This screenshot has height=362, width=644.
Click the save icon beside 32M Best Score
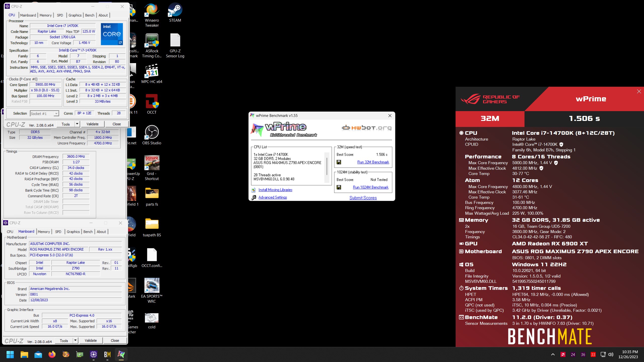[339, 162]
